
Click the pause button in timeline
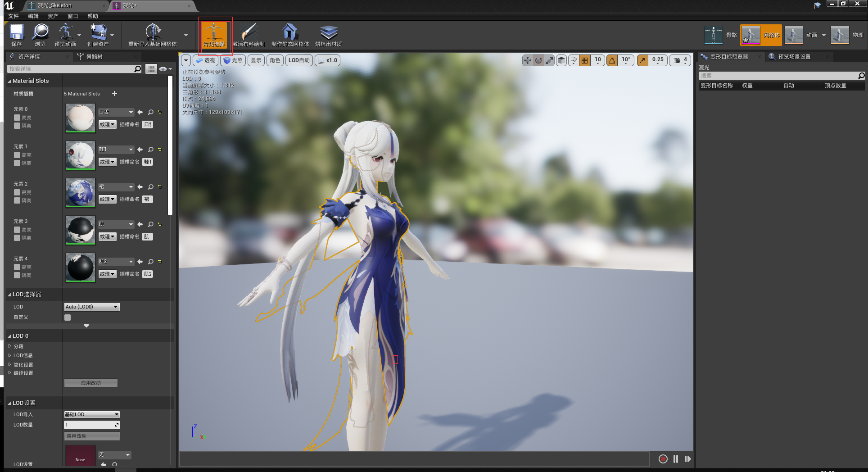click(x=676, y=459)
